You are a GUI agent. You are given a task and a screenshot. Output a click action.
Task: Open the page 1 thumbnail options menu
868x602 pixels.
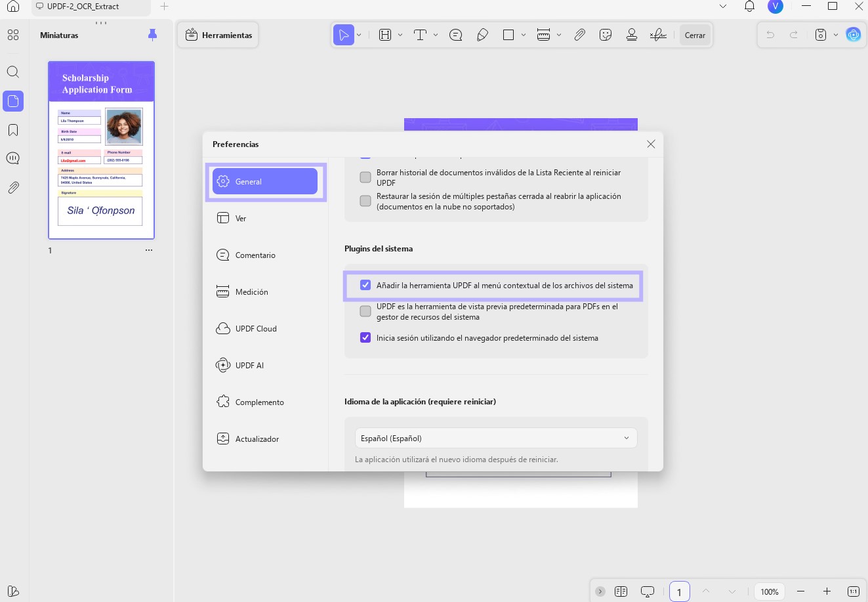(x=149, y=250)
